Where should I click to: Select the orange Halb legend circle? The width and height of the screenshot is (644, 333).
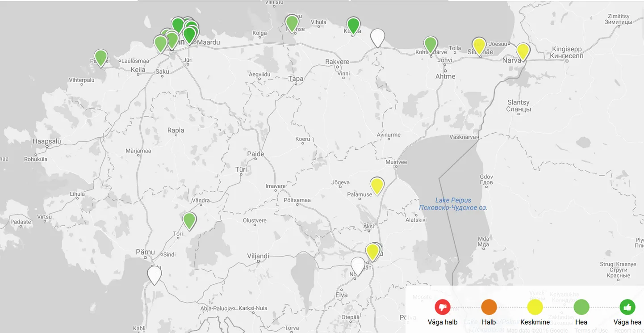(x=489, y=307)
